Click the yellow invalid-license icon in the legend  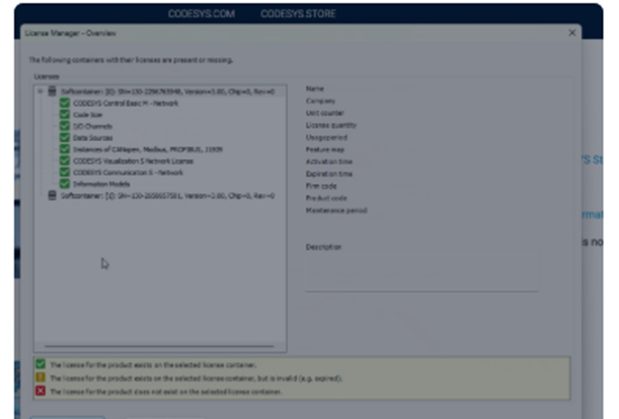pos(40,379)
